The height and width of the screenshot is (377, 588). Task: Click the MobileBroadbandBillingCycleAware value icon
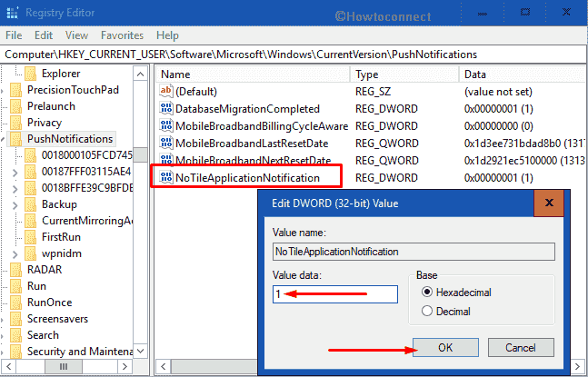pos(165,125)
